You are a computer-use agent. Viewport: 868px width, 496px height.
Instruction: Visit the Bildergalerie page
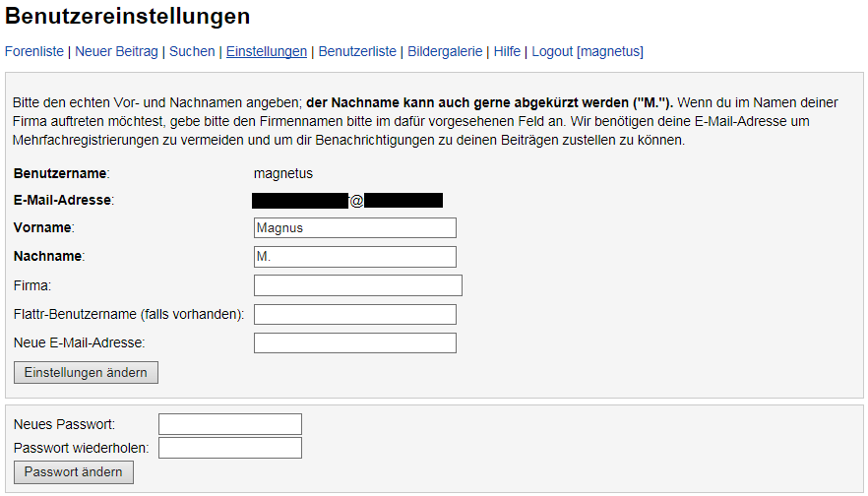[445, 51]
